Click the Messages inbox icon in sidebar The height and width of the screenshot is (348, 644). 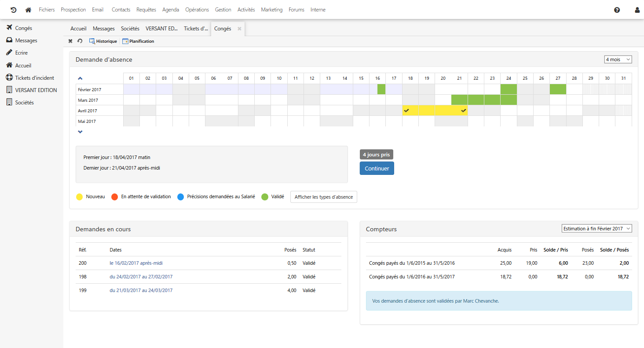pos(9,40)
